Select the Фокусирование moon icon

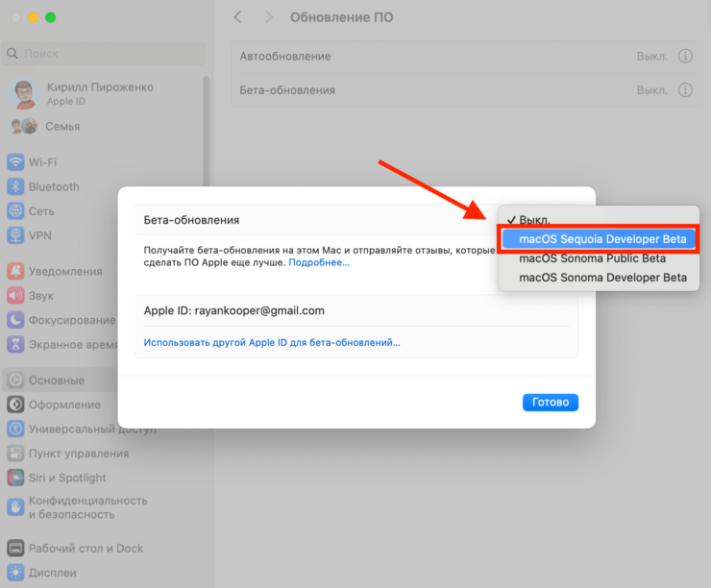[15, 320]
